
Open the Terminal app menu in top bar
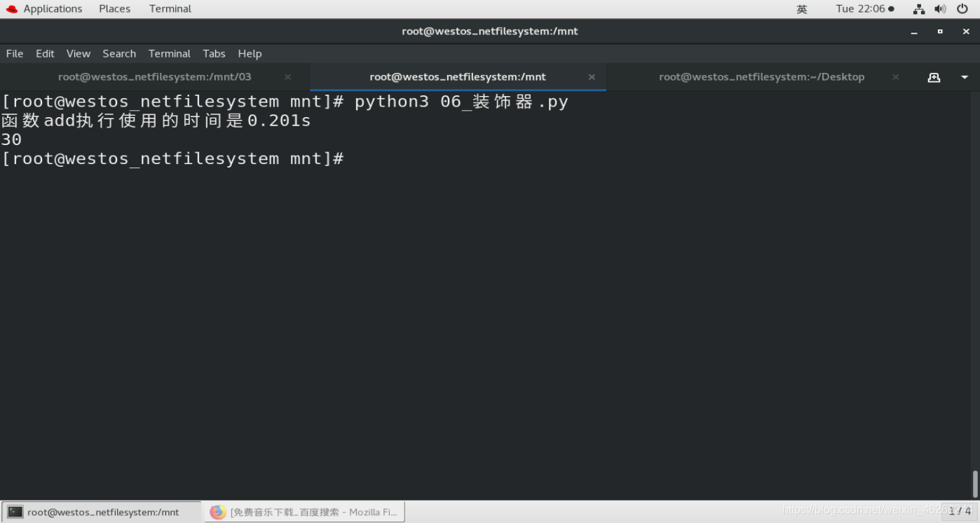coord(170,8)
